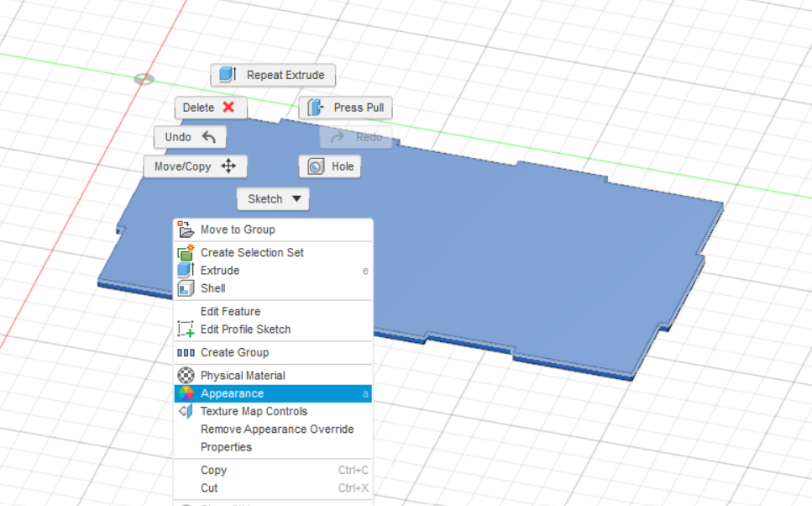Image resolution: width=812 pixels, height=506 pixels.
Task: Select Edit Feature menu entry
Action: (273, 312)
